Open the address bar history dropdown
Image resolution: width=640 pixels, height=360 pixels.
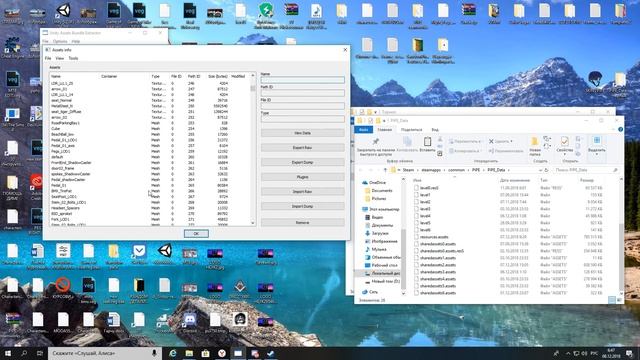[540, 170]
